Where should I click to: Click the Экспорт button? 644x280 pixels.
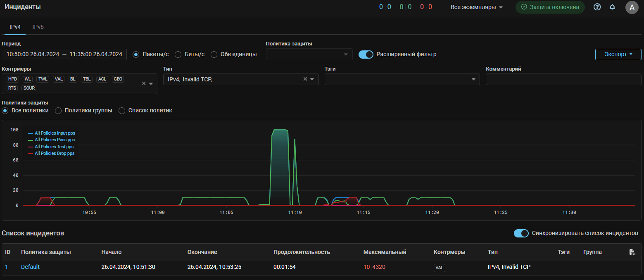[x=618, y=55]
